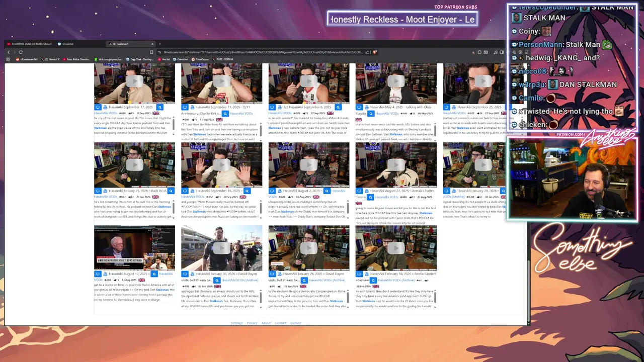This screenshot has width=644, height=362.
Task: Click YouTube icon on August 2, 2025 card
Action: [x=279, y=191]
